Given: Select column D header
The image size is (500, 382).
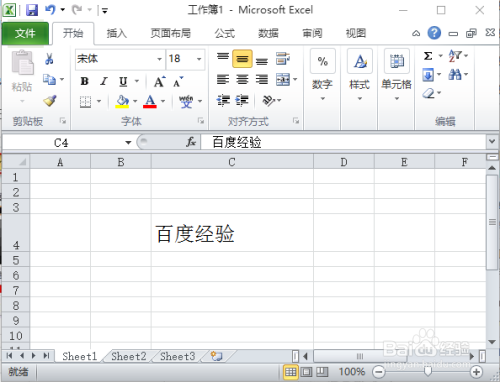Looking at the screenshot, I should 344,162.
